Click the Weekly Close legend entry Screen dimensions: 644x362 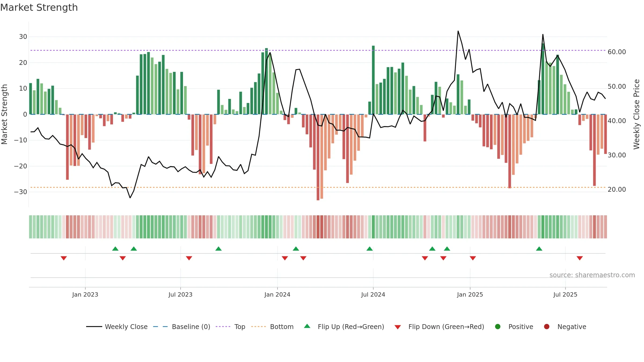[x=117, y=327]
